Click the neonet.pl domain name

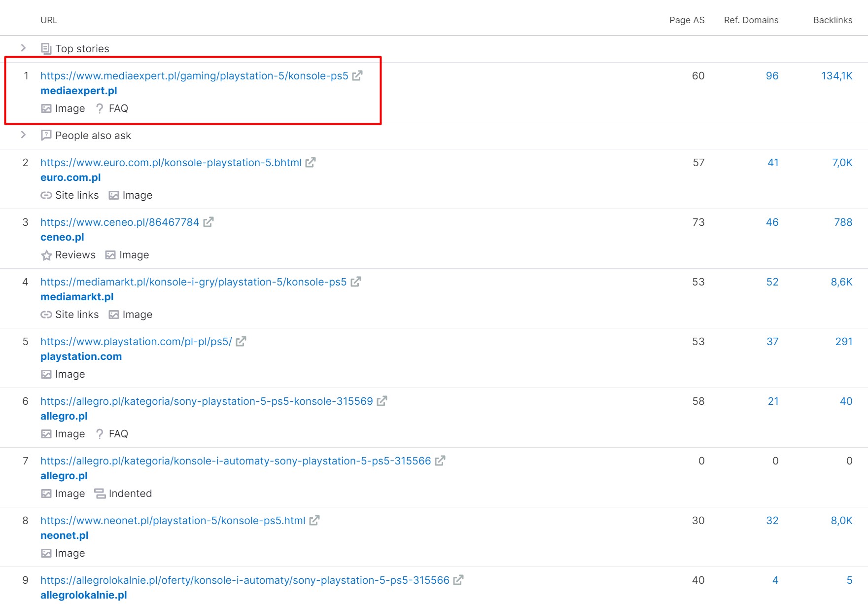(x=65, y=535)
